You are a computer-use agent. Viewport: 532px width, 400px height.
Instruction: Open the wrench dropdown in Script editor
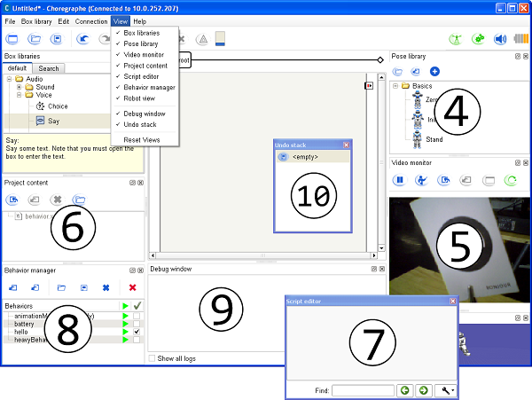(x=447, y=389)
